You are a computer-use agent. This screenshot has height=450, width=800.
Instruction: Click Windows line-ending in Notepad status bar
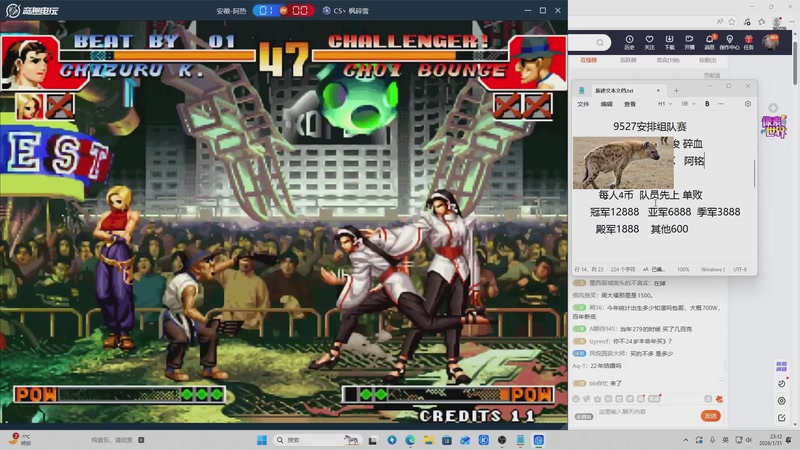click(713, 269)
